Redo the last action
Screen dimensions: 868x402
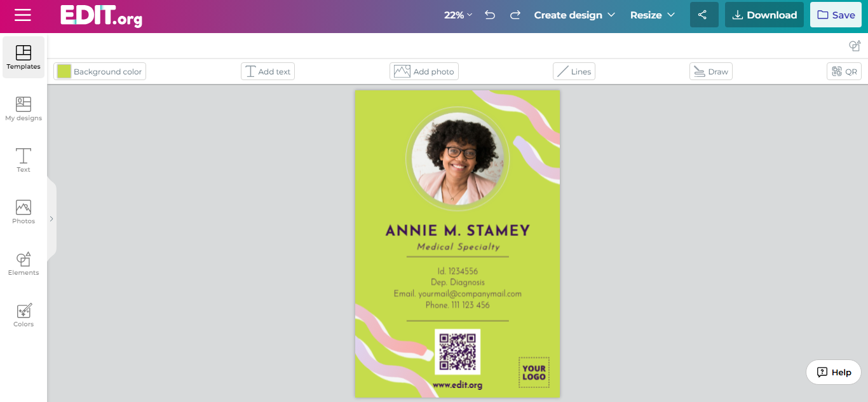515,15
